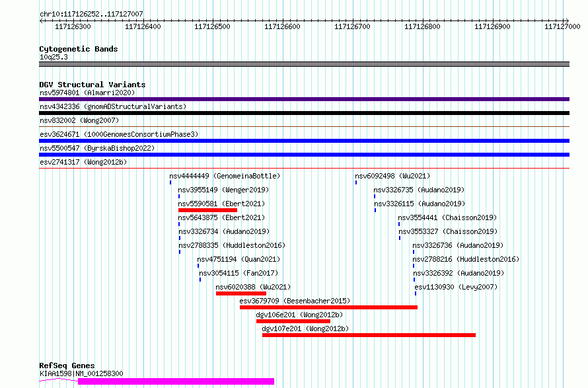Open dgv107e201 (Wong2012b) variant
Viewport: 588px width, 388px height.
point(305,329)
